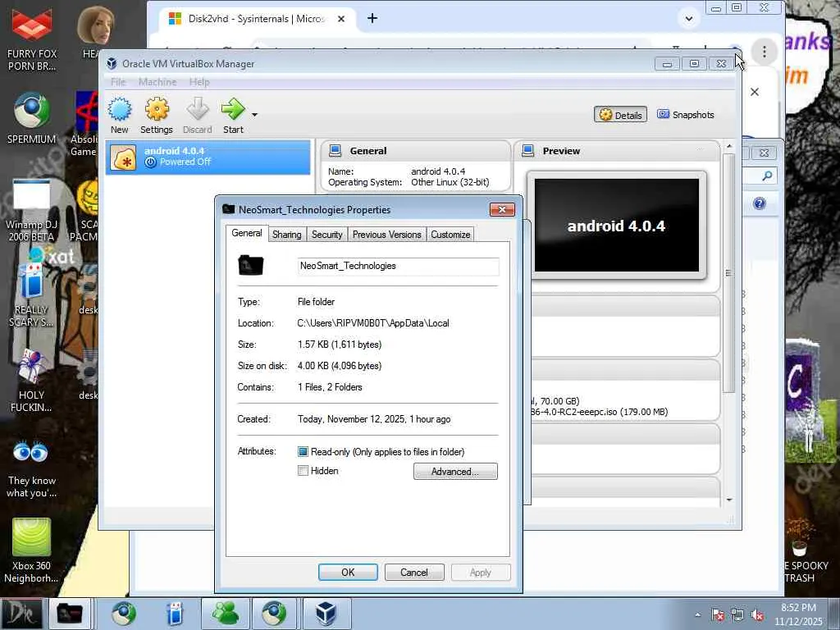Open the Help menu in VirtualBox
This screenshot has width=840, height=630.
point(199,82)
